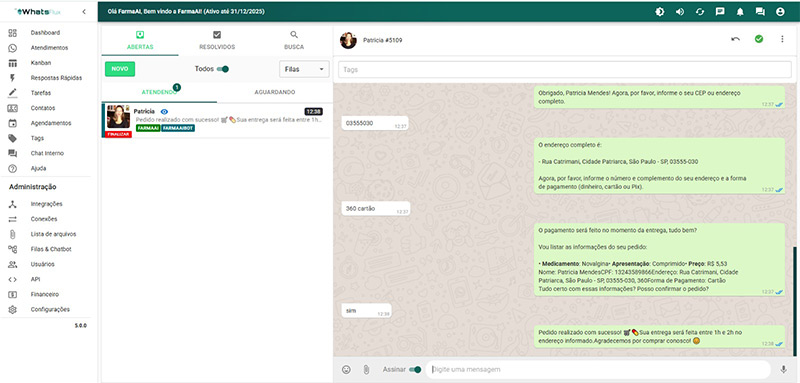800x383 pixels.
Task: Click the Conexões arrows icon
Action: click(x=13, y=219)
